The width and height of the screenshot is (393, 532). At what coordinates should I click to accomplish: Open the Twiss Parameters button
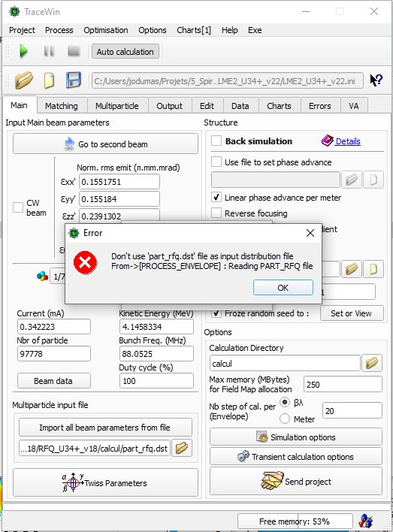105,482
